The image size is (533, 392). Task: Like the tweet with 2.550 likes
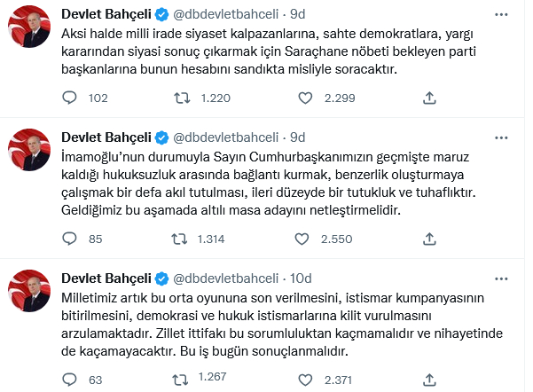(x=302, y=239)
